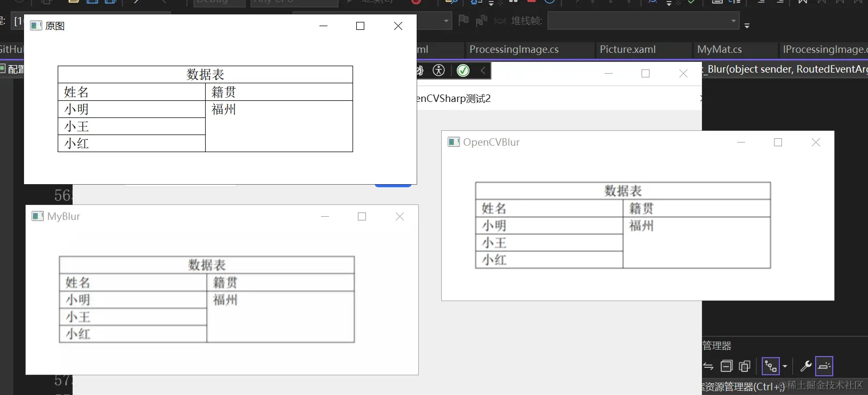Click the 原图 window app icon
868x395 pixels.
[x=36, y=26]
